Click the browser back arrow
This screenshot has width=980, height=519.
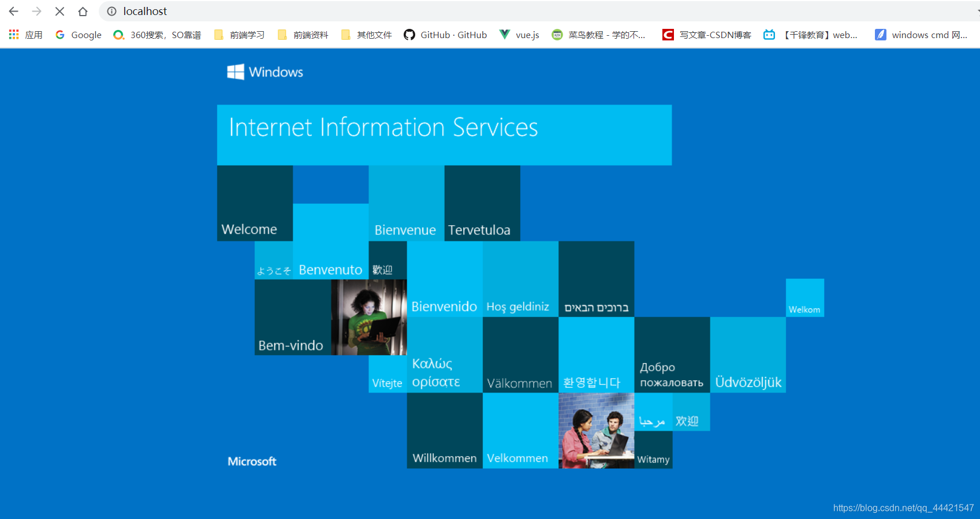[13, 11]
